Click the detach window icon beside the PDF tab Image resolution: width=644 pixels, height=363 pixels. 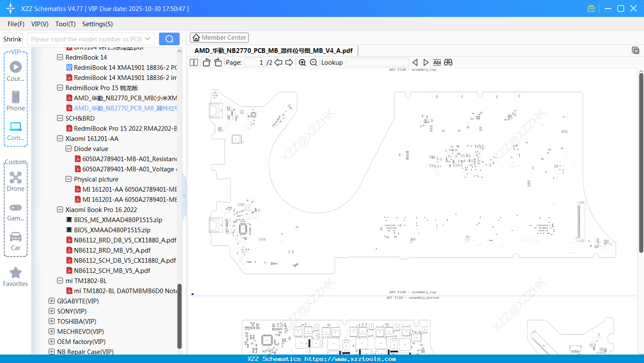[x=636, y=50]
